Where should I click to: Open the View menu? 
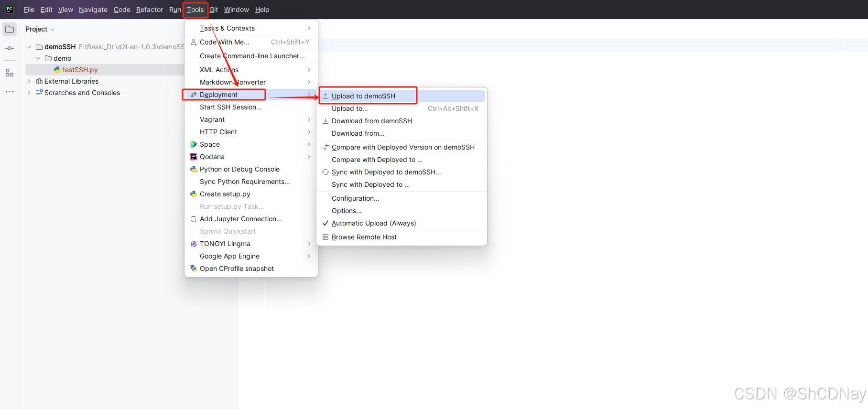(65, 10)
